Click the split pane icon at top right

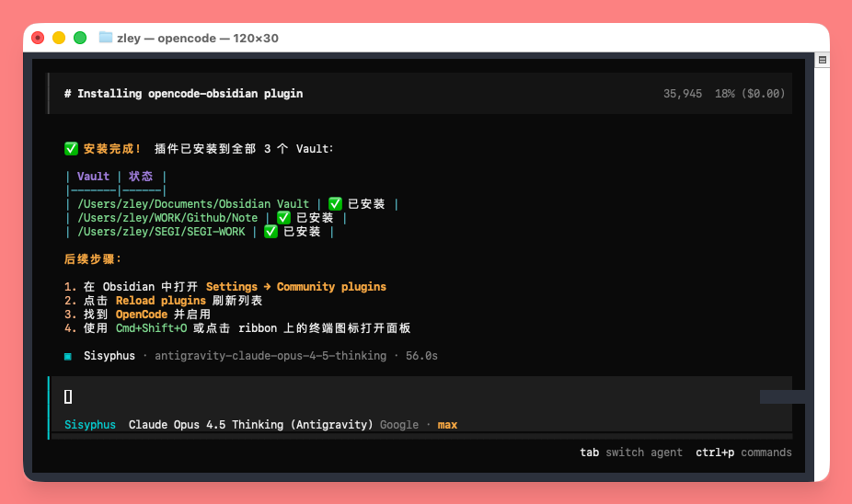[823, 60]
